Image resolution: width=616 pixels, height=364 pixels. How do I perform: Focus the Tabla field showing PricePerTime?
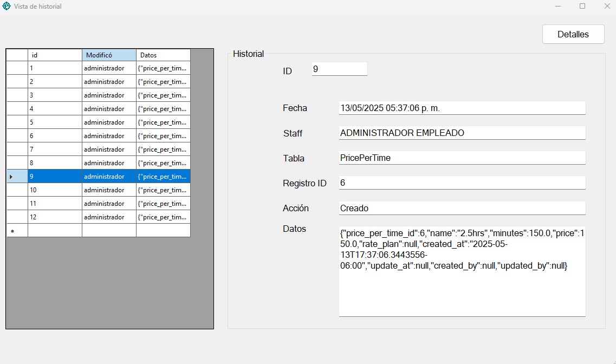coord(462,158)
